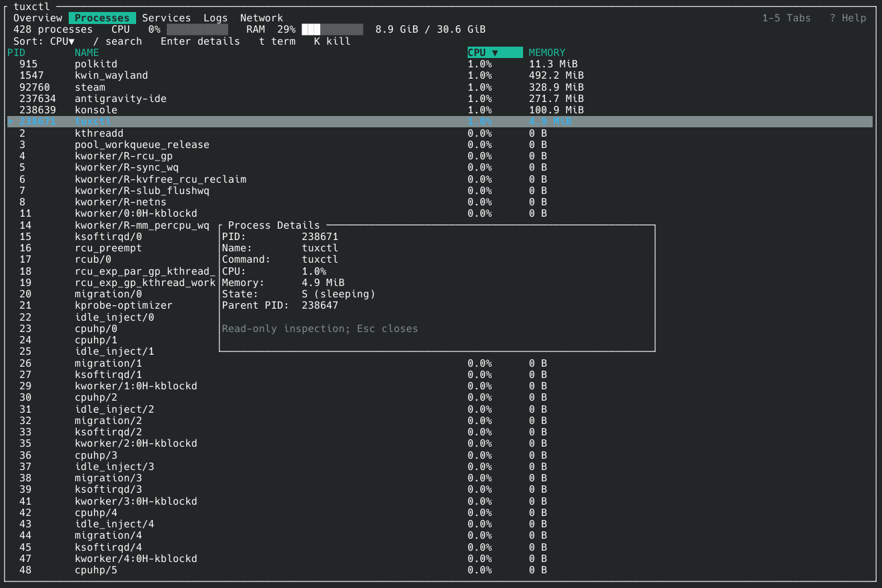Screen dimensions: 882x588
Task: Select the kwin_wayland process
Action: point(440,75)
